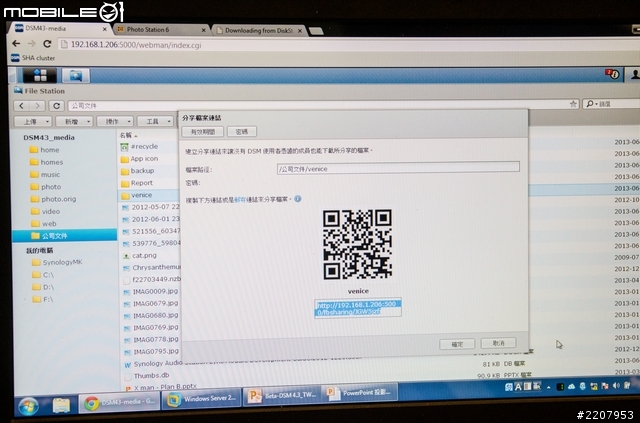Refresh the File Station folder view

tap(57, 106)
